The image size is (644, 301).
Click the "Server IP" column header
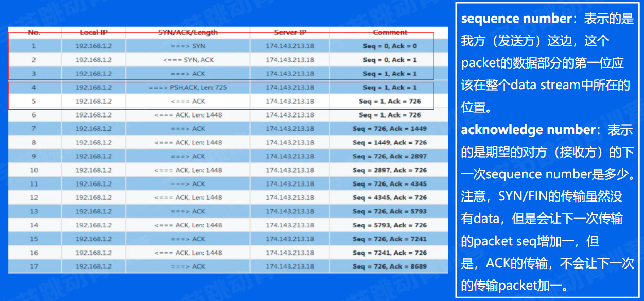point(290,32)
